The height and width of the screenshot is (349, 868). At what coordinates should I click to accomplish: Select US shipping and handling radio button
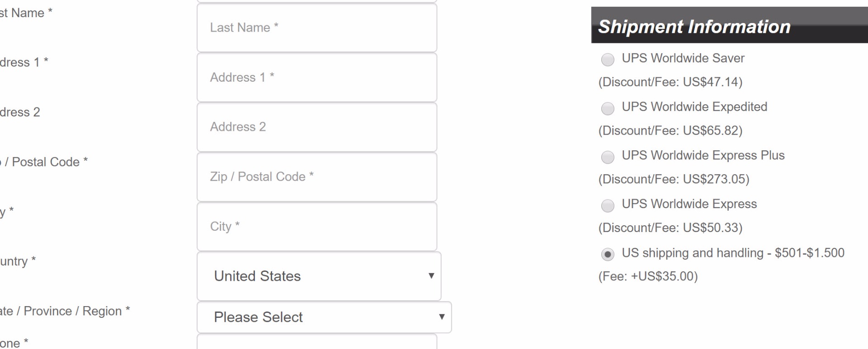pyautogui.click(x=608, y=255)
